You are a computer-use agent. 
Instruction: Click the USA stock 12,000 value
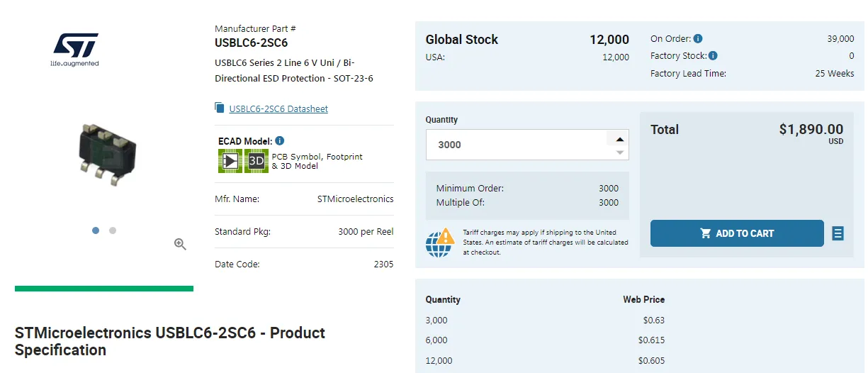coord(616,57)
